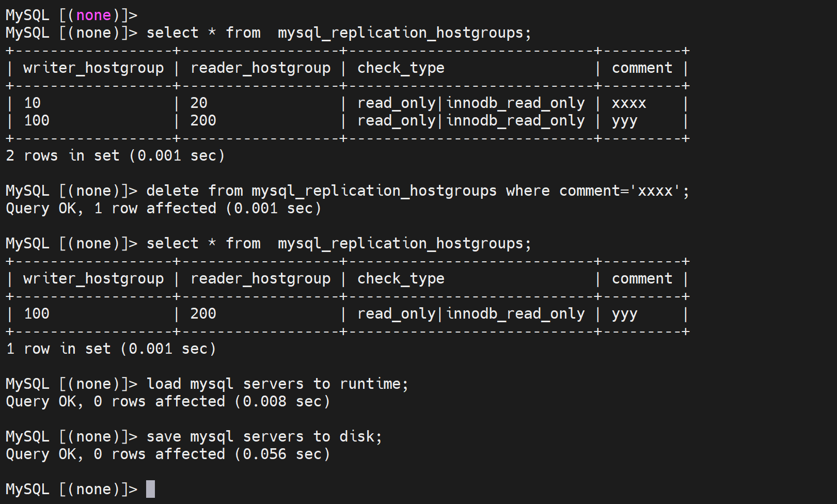
Task: Click 'Query OK, 1 row affected' message
Action: point(163,209)
